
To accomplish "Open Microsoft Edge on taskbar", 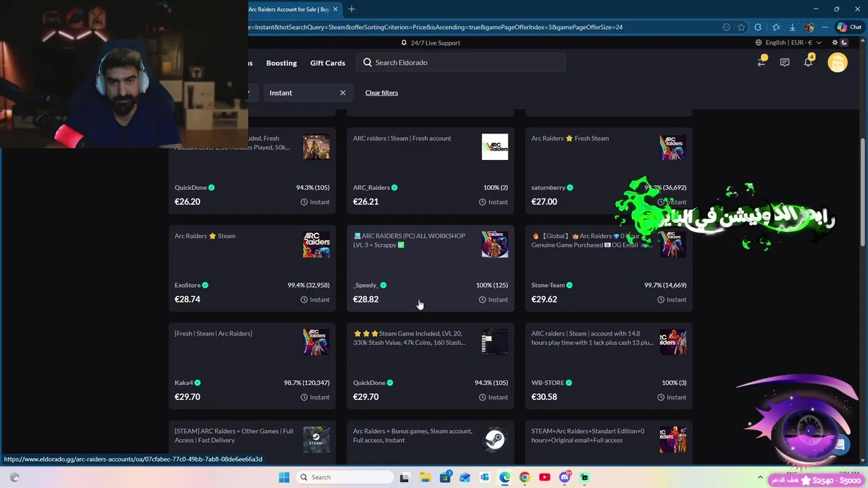I will click(505, 477).
